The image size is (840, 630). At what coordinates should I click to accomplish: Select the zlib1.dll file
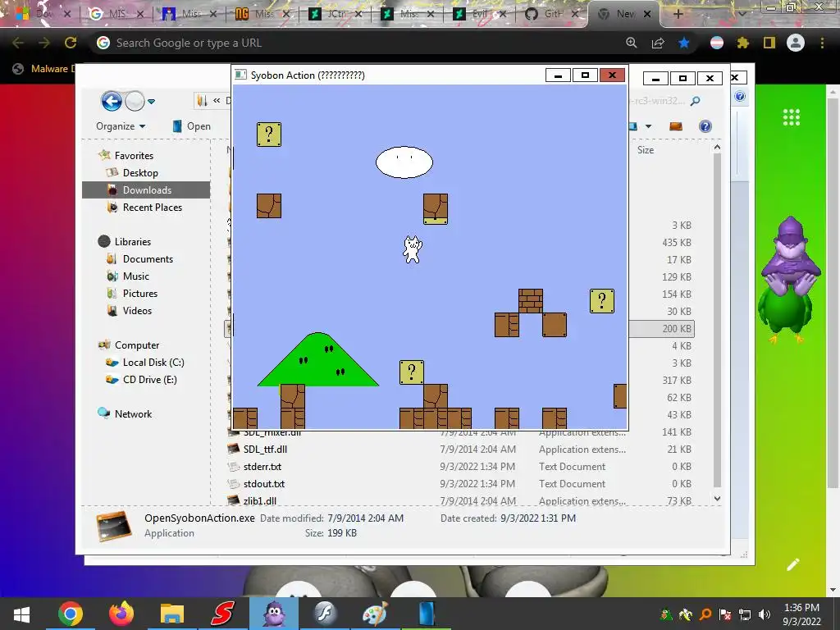pos(260,500)
